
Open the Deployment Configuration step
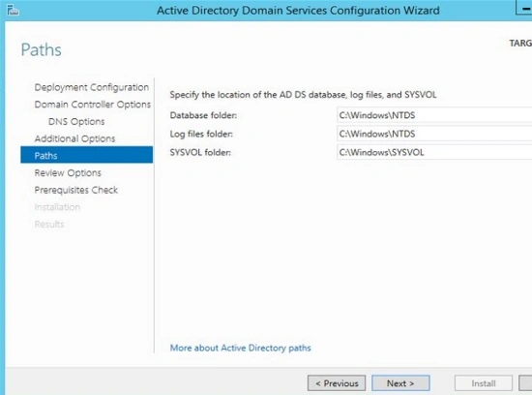[92, 87]
